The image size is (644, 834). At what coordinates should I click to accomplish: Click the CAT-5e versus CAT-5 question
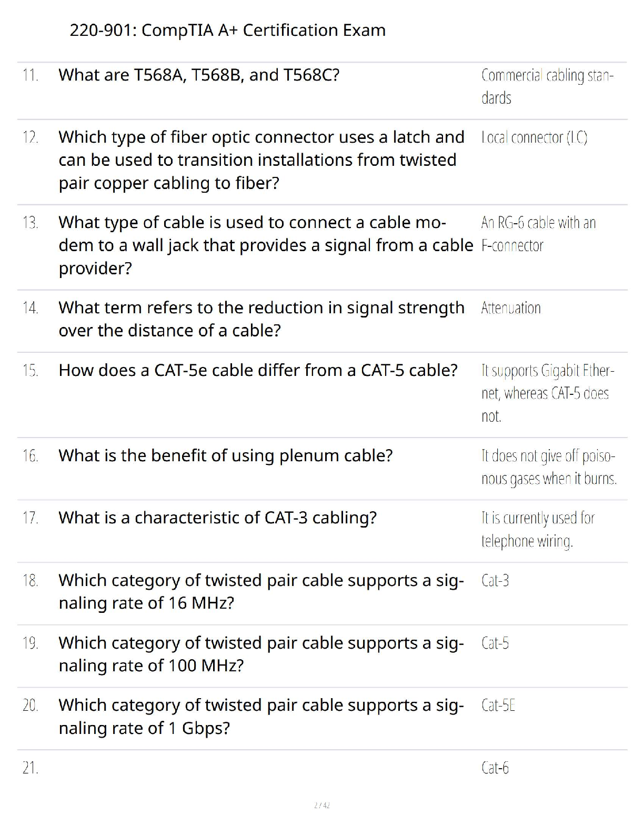tap(258, 371)
